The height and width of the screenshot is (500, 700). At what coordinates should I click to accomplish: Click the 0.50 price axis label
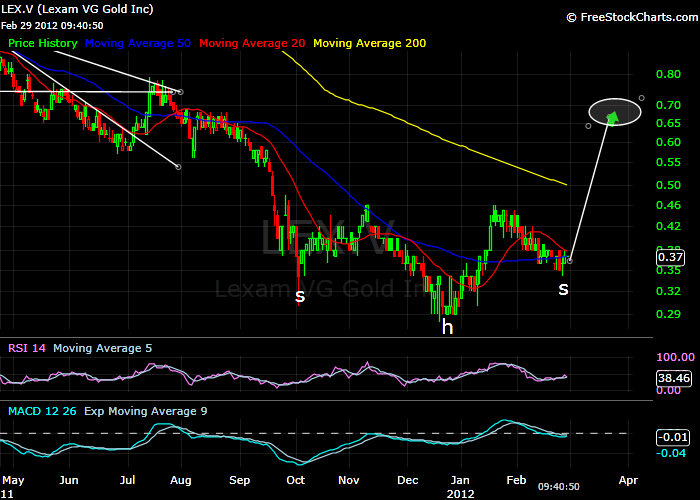[x=668, y=185]
